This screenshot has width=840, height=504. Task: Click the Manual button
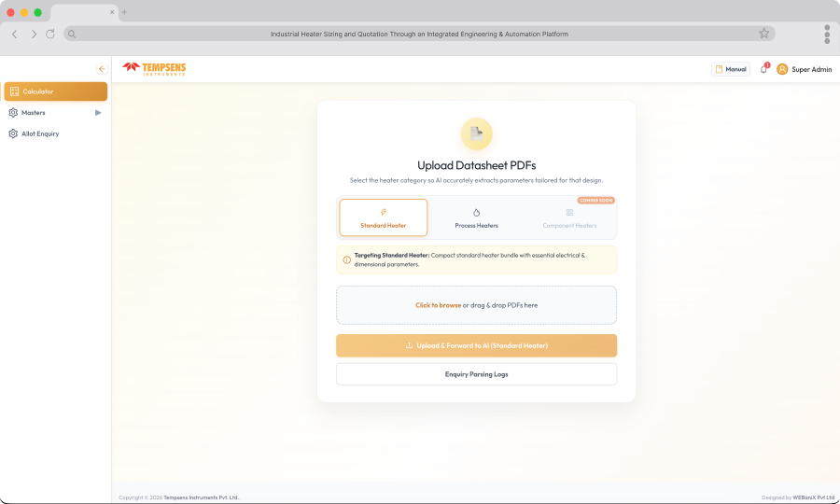(x=731, y=69)
